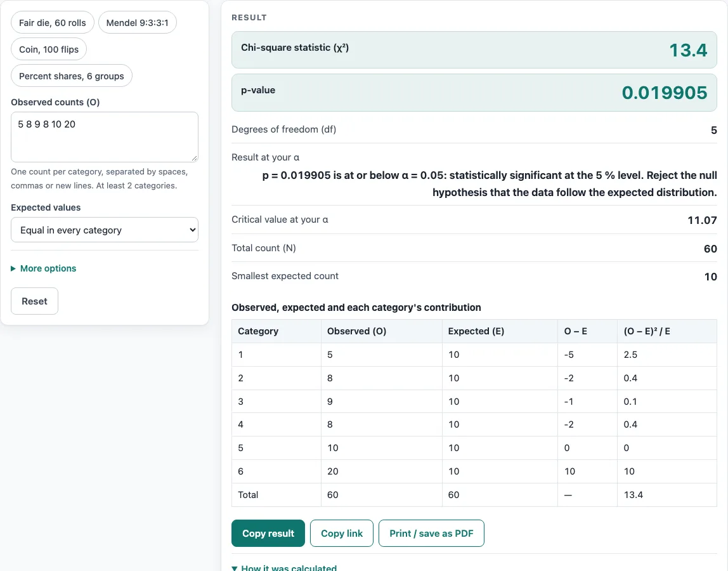The width and height of the screenshot is (728, 571).
Task: Collapse the 'How it was calculated' section
Action: tap(284, 568)
